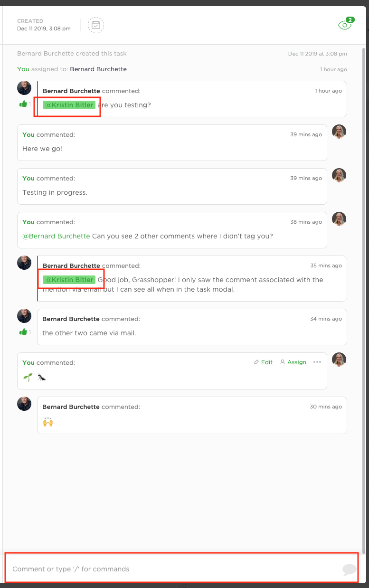The width and height of the screenshot is (369, 588).
Task: Click the seedling emoji in your comment
Action: point(28,377)
